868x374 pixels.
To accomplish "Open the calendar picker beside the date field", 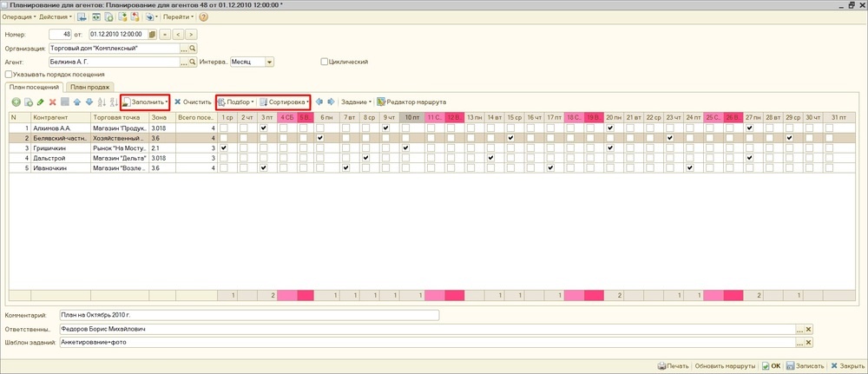I will (152, 35).
